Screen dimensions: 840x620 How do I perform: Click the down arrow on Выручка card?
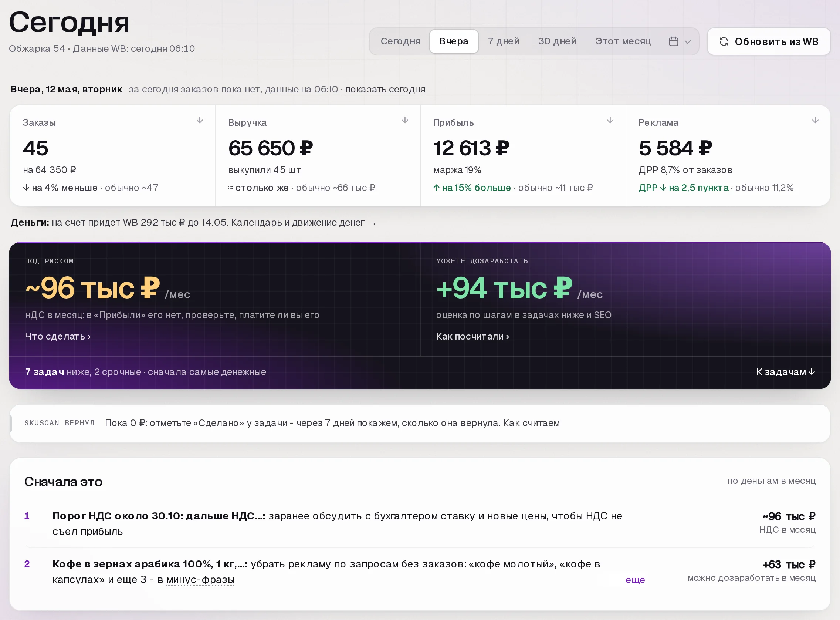click(x=405, y=120)
